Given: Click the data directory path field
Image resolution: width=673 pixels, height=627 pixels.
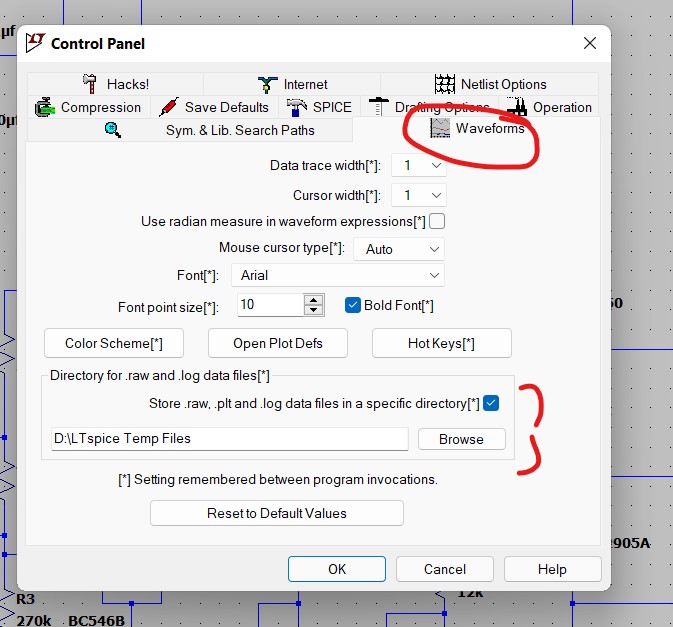Looking at the screenshot, I should click(230, 439).
